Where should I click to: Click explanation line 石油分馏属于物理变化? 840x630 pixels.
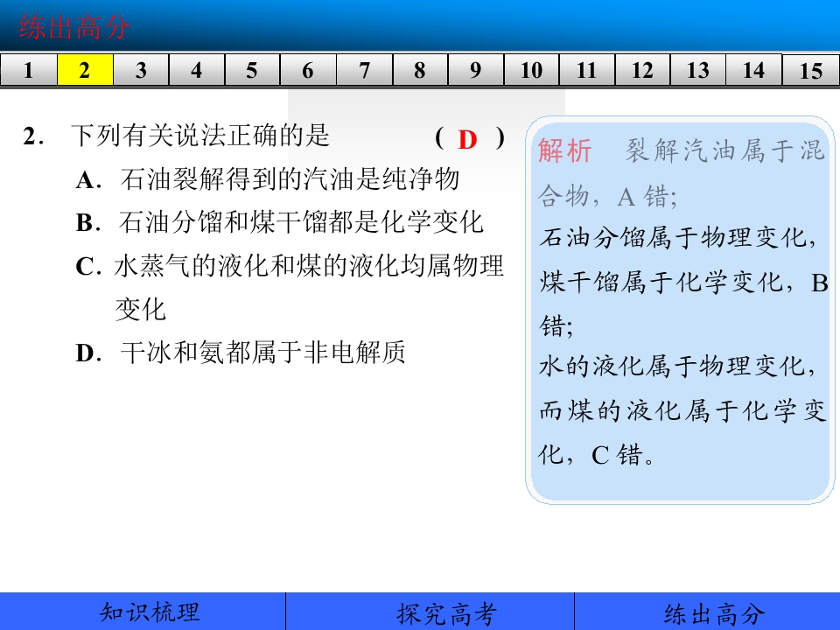click(677, 238)
